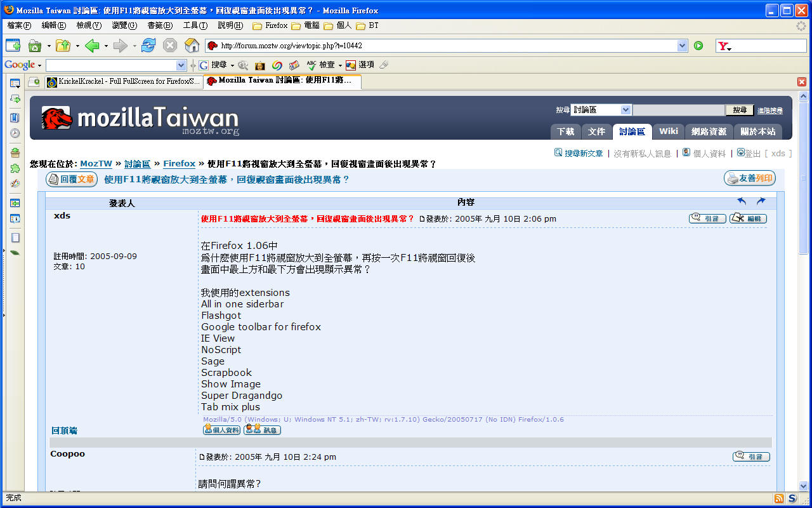Open the bookmarks panel in the sidebar strip
812x508 pixels.
coord(15,117)
